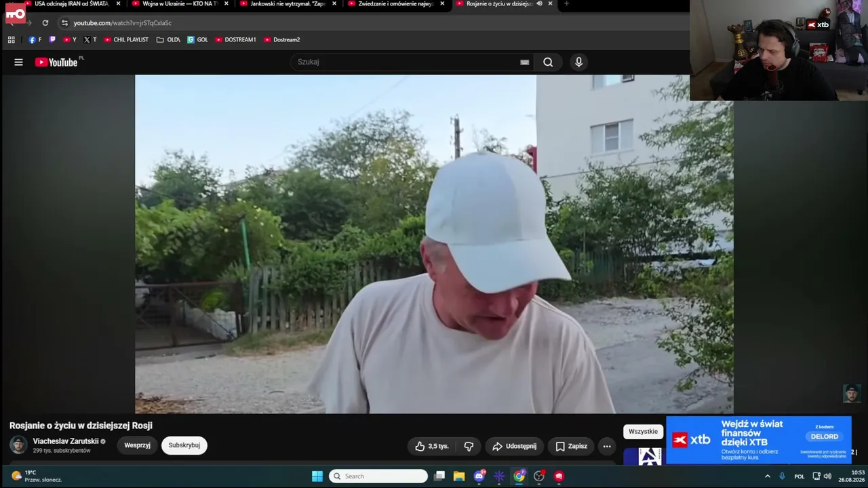Open the Viacheslav Zarutskii channel name link

pyautogui.click(x=66, y=441)
